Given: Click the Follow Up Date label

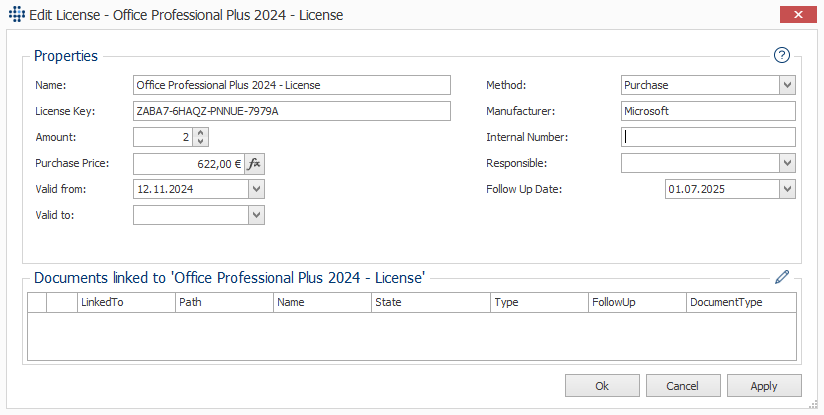Looking at the screenshot, I should 524,189.
